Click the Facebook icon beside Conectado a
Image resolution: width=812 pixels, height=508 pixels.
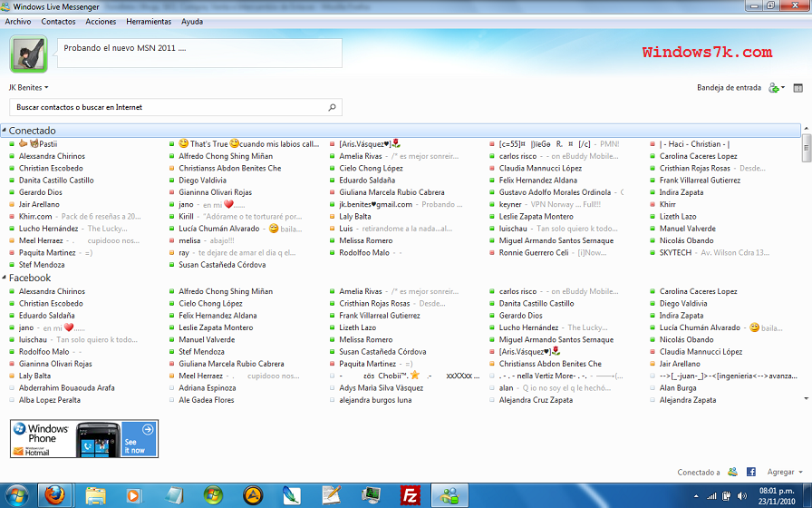pos(751,472)
